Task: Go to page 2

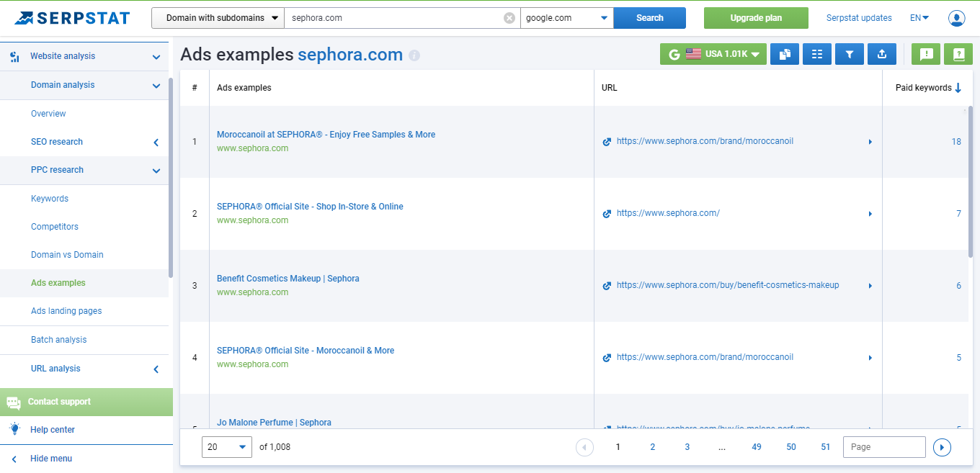Action: [x=653, y=447]
